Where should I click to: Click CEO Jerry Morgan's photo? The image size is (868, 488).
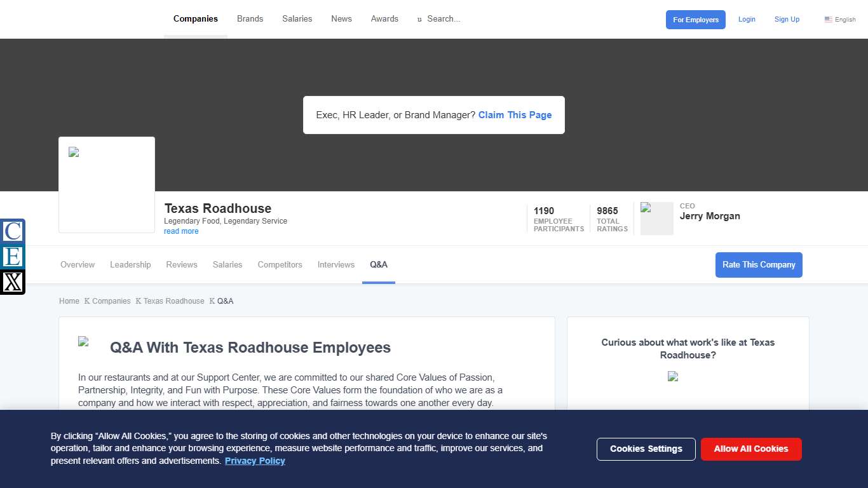point(656,219)
